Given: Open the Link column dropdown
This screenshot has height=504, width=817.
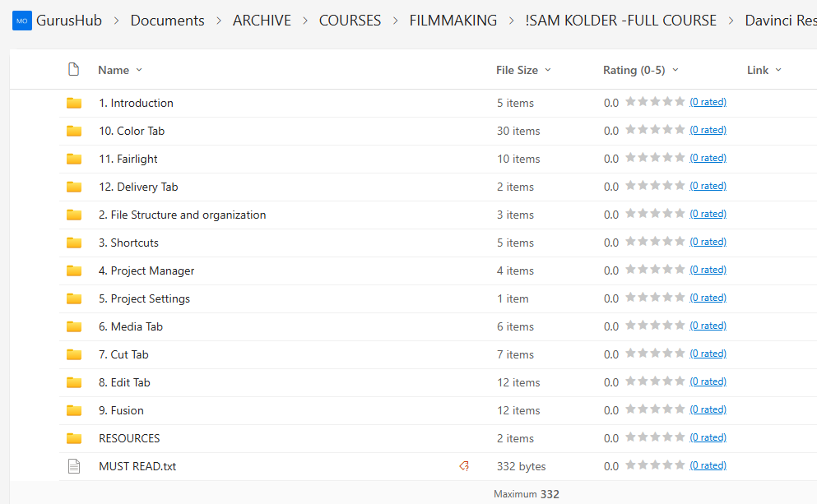Looking at the screenshot, I should [x=778, y=70].
